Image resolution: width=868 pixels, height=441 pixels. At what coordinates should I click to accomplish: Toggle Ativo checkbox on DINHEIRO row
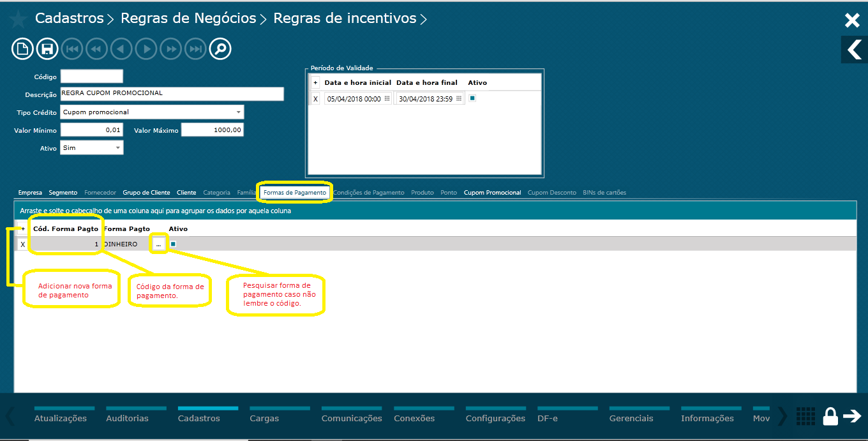pos(172,243)
